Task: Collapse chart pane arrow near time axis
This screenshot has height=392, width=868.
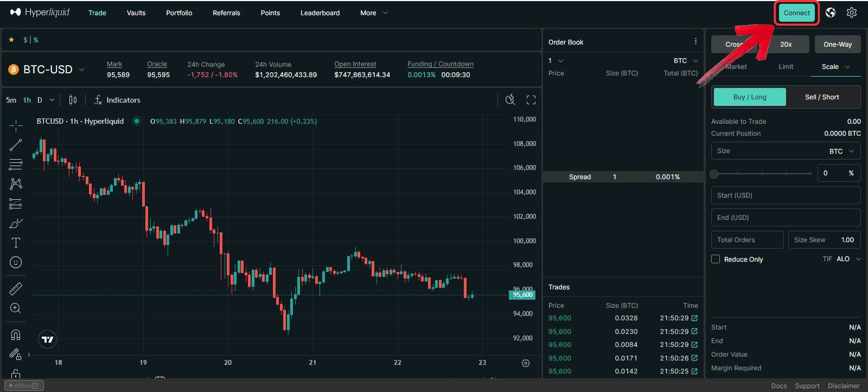Action: (29, 355)
